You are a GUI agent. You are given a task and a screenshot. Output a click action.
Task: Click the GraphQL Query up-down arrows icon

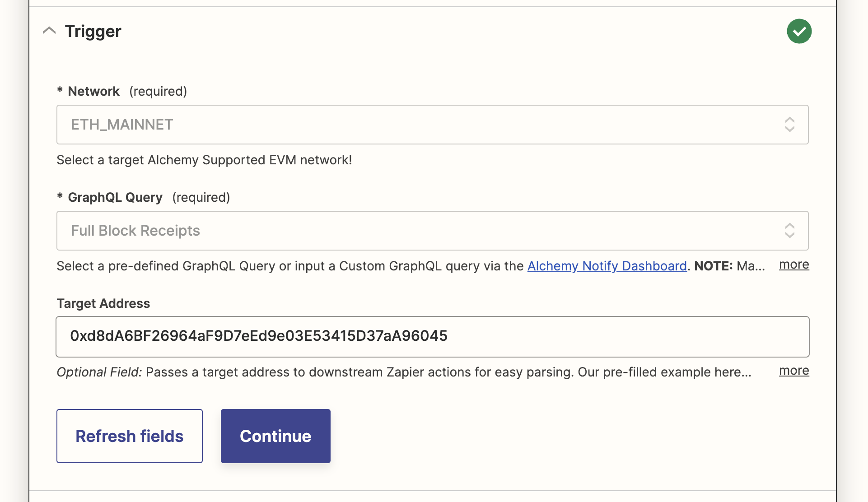pos(789,231)
